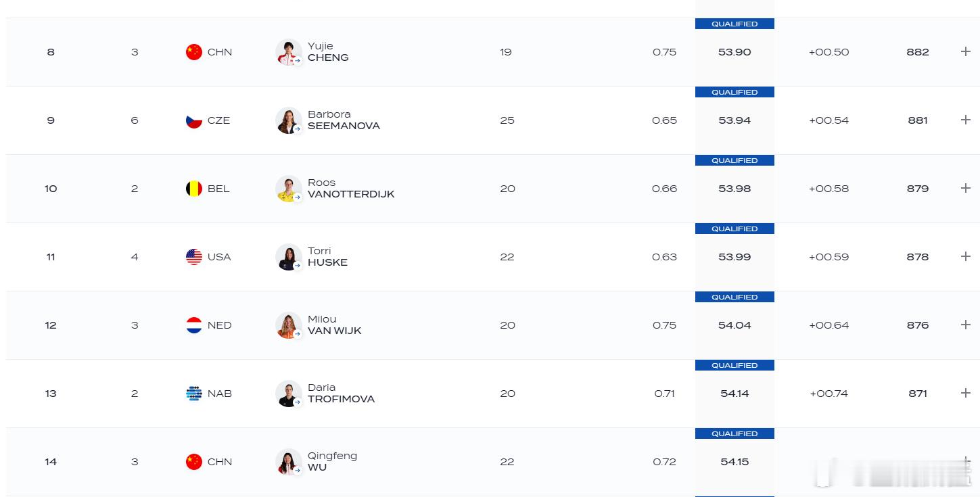Click the Belgium flag icon
This screenshot has width=980, height=497.
tap(194, 189)
